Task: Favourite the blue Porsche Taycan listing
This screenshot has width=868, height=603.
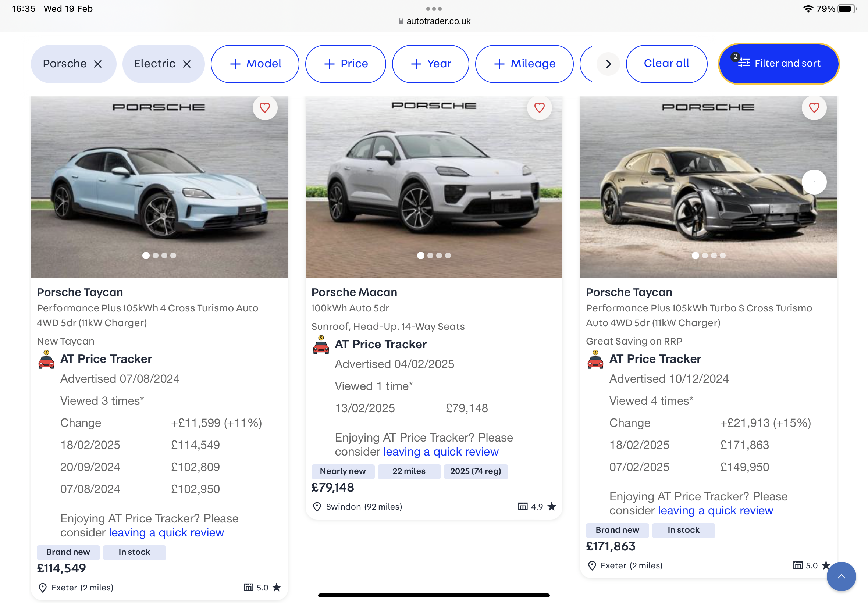Action: click(x=265, y=108)
